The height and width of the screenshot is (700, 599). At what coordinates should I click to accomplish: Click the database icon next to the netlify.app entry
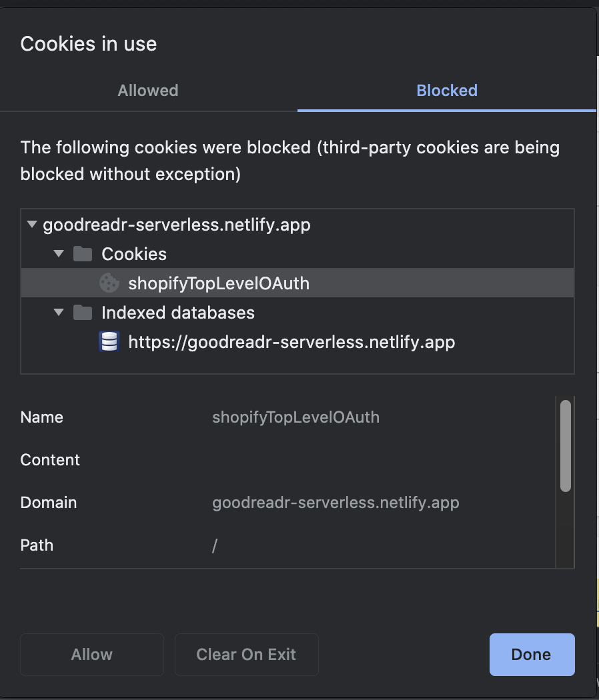click(x=109, y=341)
